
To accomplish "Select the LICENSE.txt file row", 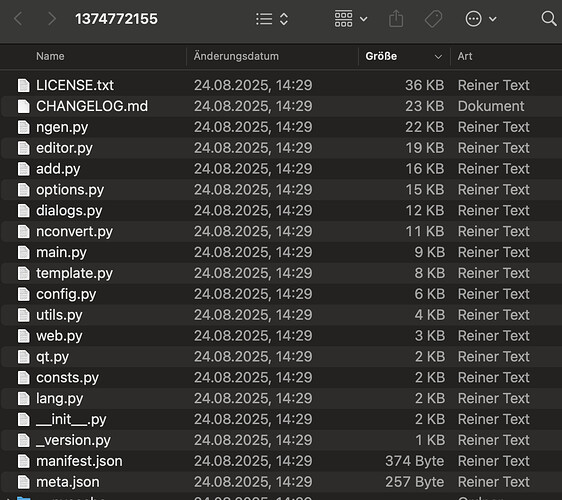I will pos(281,85).
